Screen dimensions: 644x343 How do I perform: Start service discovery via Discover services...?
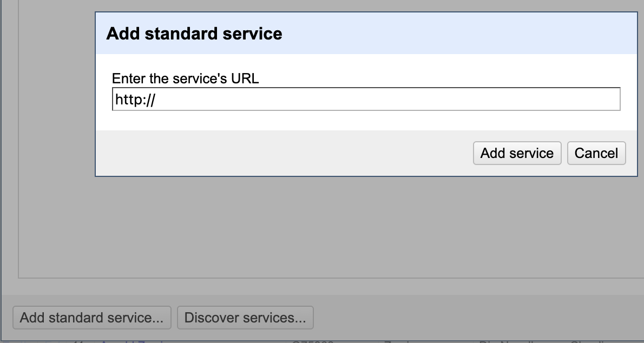point(245,318)
